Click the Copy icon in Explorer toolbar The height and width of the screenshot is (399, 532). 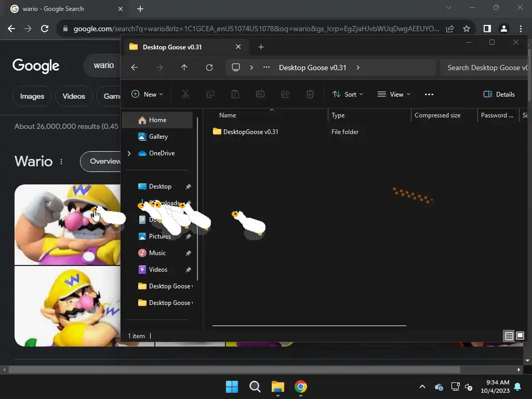pyautogui.click(x=210, y=95)
